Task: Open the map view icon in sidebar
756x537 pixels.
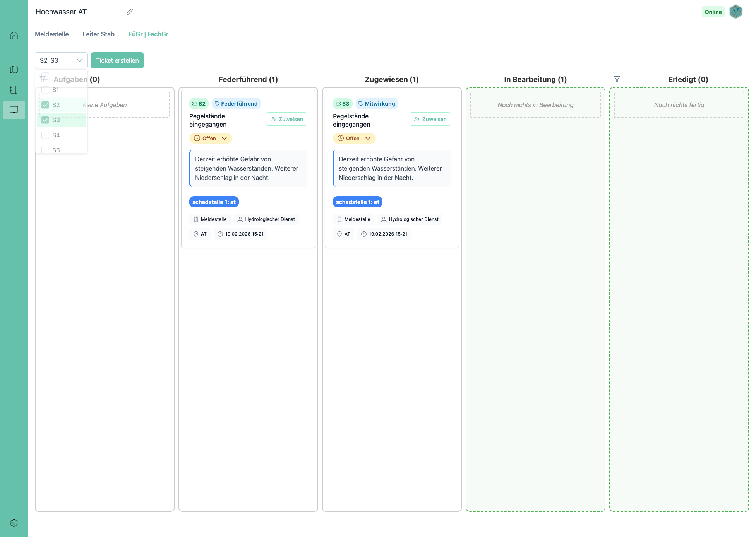Action: point(14,70)
